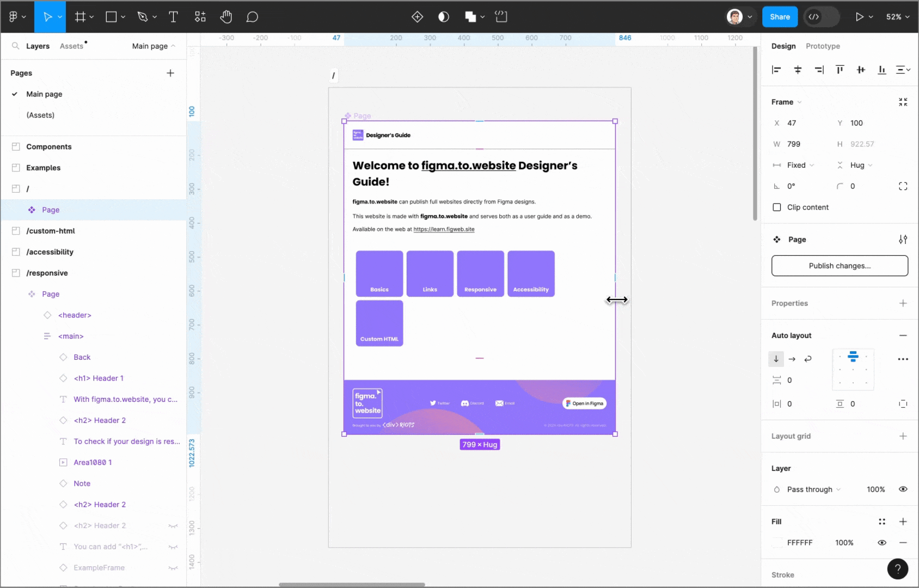Remove Auto layout with minus icon

click(x=903, y=335)
